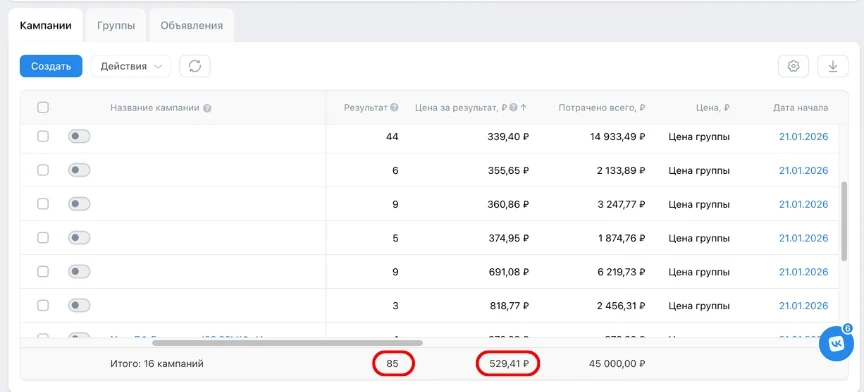864x392 pixels.
Task: Switch to the Объявления tab
Action: click(192, 25)
